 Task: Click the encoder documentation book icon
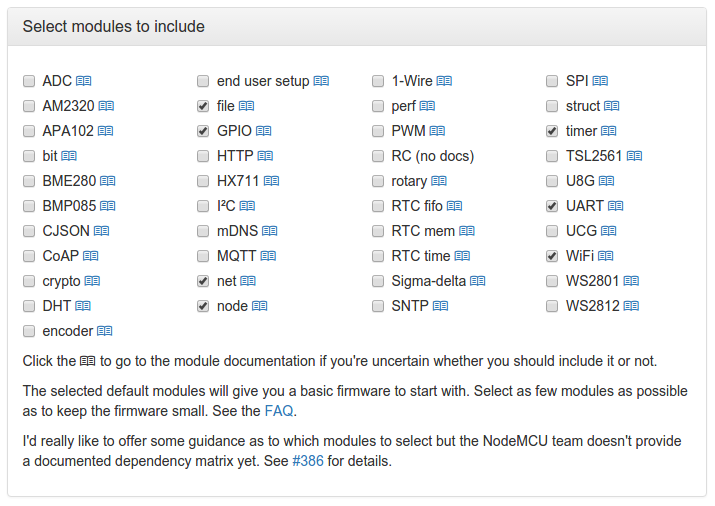pos(104,331)
